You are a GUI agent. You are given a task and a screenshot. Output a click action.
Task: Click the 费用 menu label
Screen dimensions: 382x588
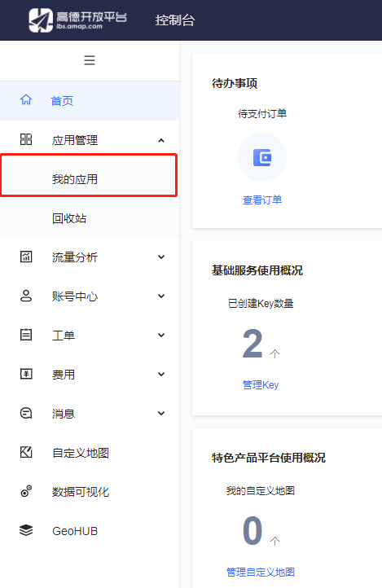pyautogui.click(x=64, y=375)
